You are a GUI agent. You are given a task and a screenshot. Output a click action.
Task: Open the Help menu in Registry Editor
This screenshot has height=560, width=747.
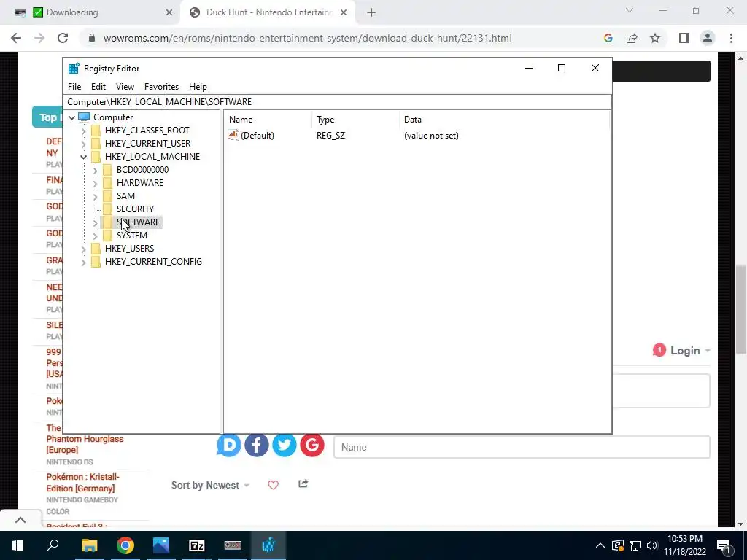[198, 87]
